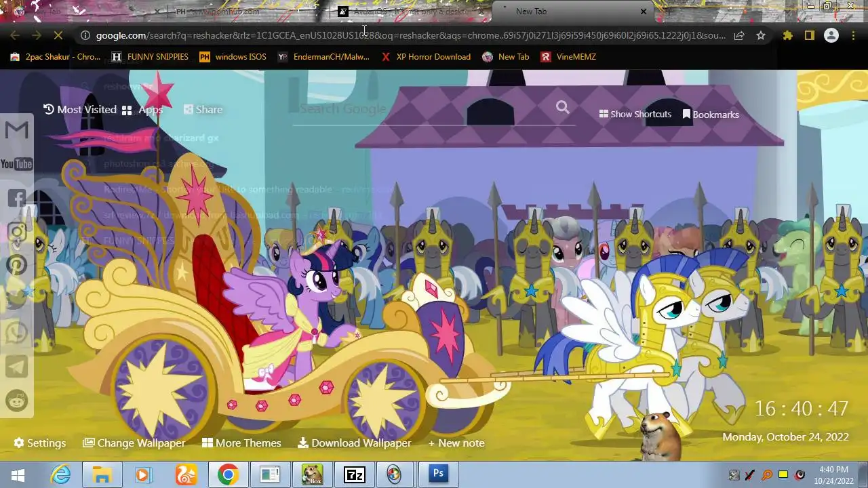Open the Bookmarks panel
868x488 pixels.
pyautogui.click(x=711, y=115)
